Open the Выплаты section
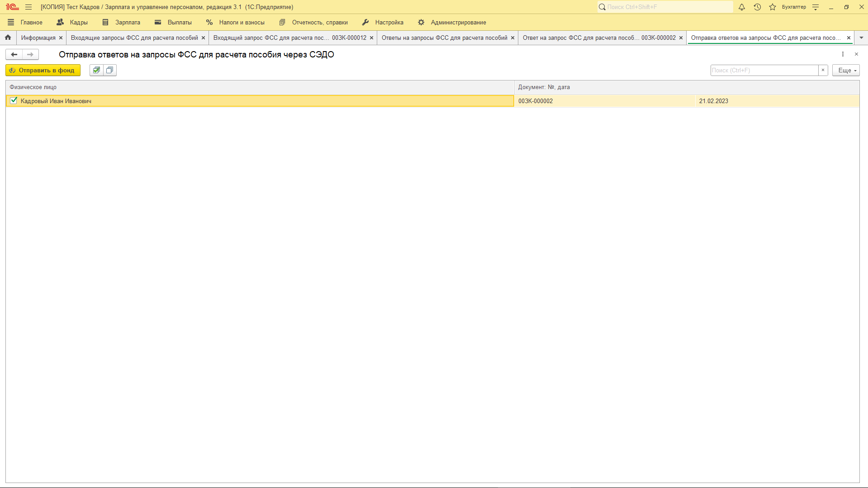Viewport: 868px width, 488px height. pyautogui.click(x=173, y=22)
